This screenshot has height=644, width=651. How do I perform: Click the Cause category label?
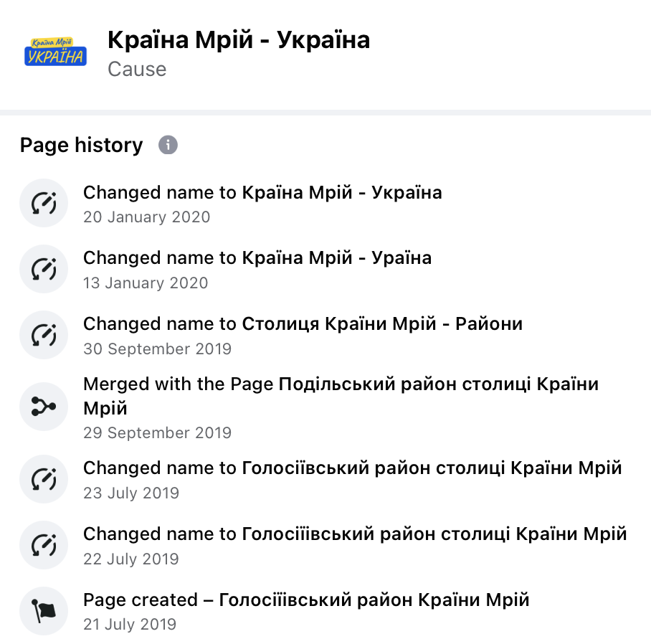(x=137, y=69)
